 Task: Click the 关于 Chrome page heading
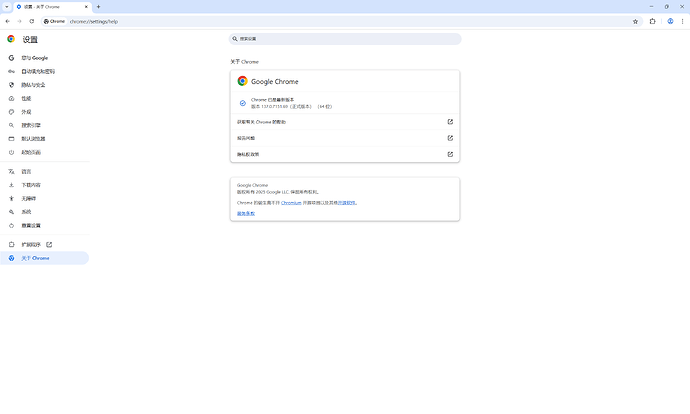coord(244,62)
